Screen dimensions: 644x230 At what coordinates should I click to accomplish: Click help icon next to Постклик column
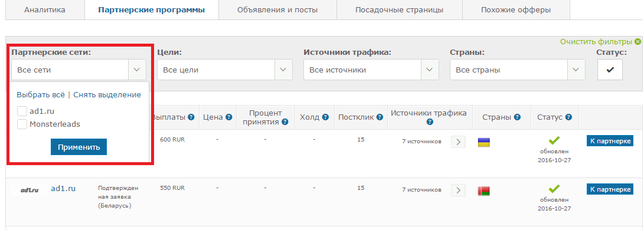click(x=380, y=117)
